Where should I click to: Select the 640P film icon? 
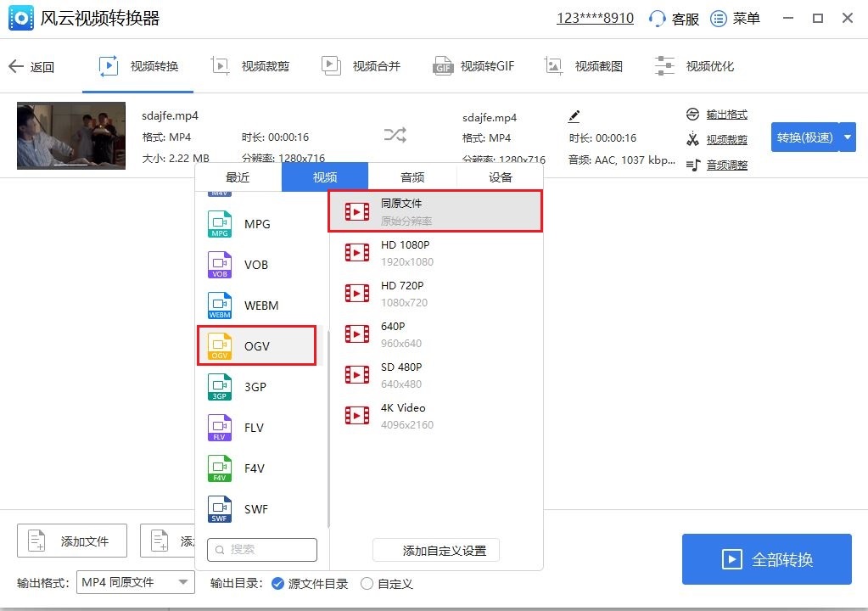tap(357, 334)
